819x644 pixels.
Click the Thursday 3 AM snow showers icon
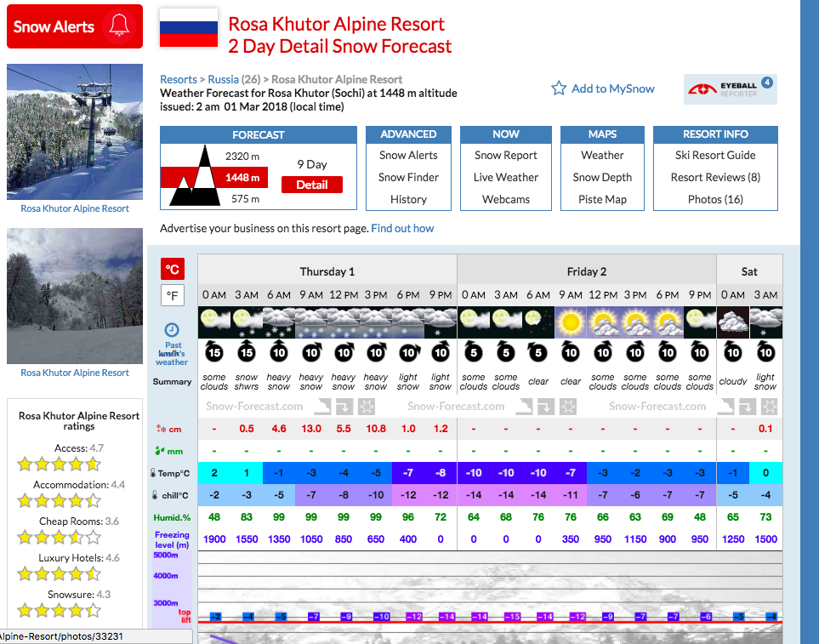point(247,322)
